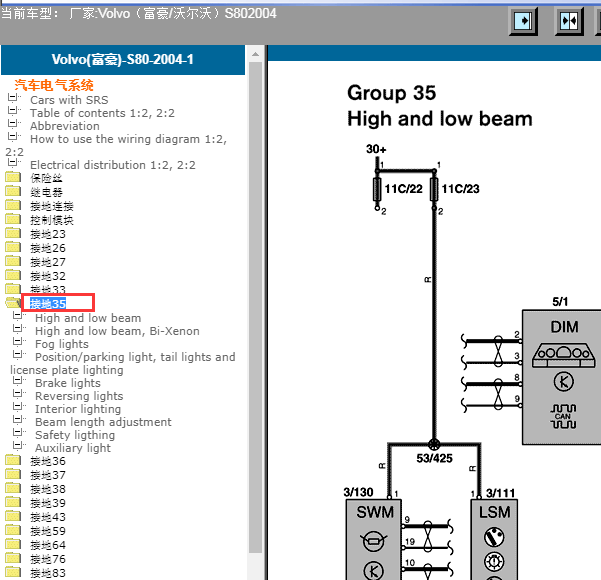Open the 接地59 folder icon
The image size is (601, 580).
(x=13, y=531)
